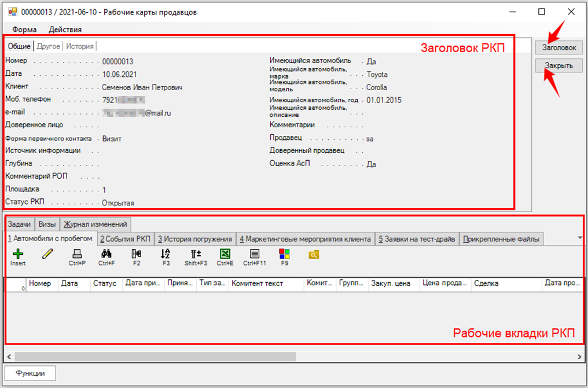Click the pencil edit icon
This screenshot has height=388, width=588.
[x=47, y=254]
